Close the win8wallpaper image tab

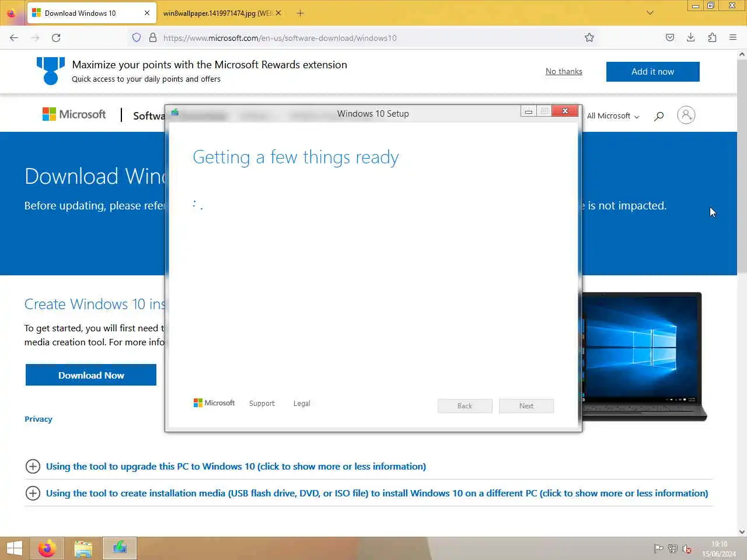tap(278, 13)
